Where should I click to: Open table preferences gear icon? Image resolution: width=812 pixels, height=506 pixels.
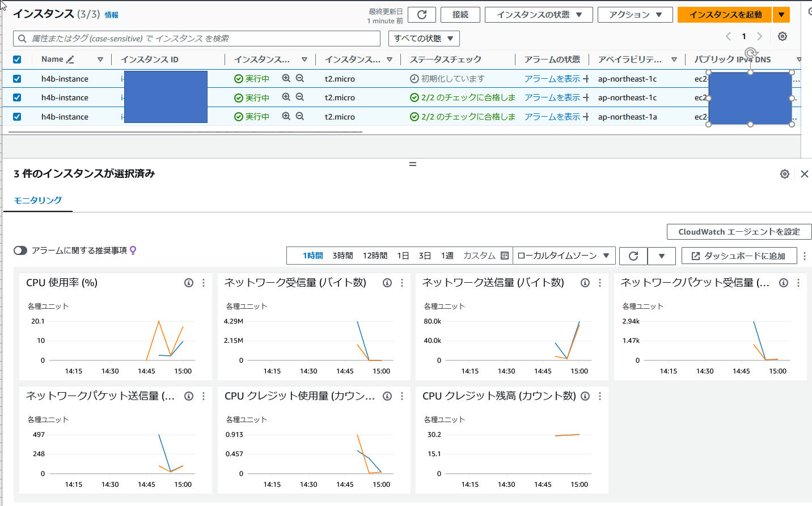click(783, 36)
